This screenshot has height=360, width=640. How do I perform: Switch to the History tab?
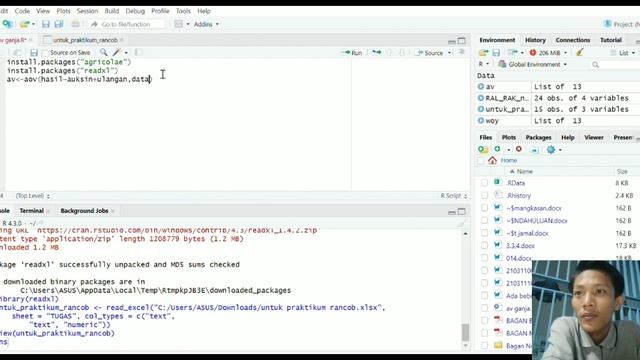tap(535, 40)
